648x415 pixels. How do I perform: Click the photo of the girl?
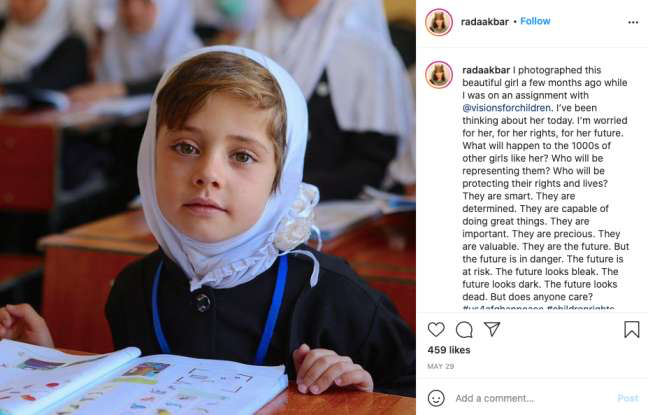[x=208, y=208]
